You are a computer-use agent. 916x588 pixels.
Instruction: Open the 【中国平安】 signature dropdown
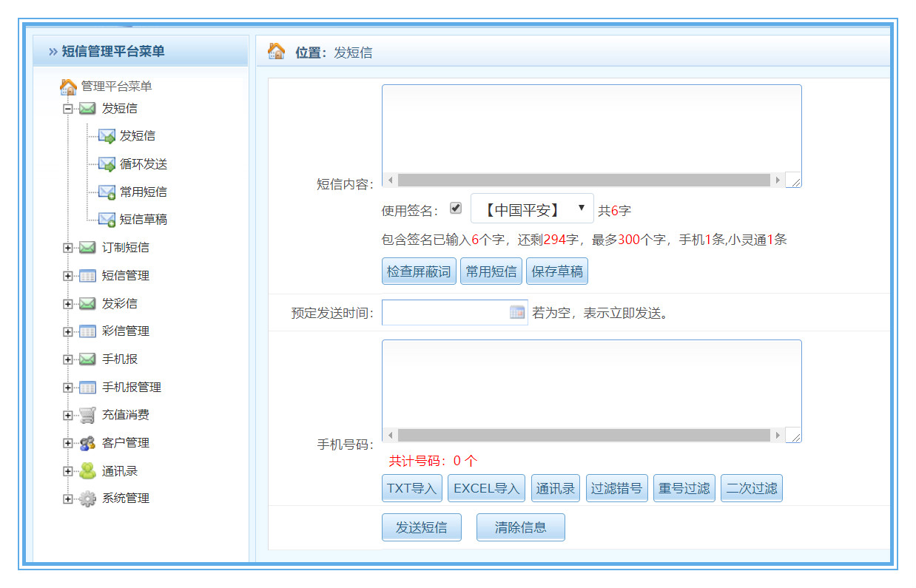pos(532,209)
